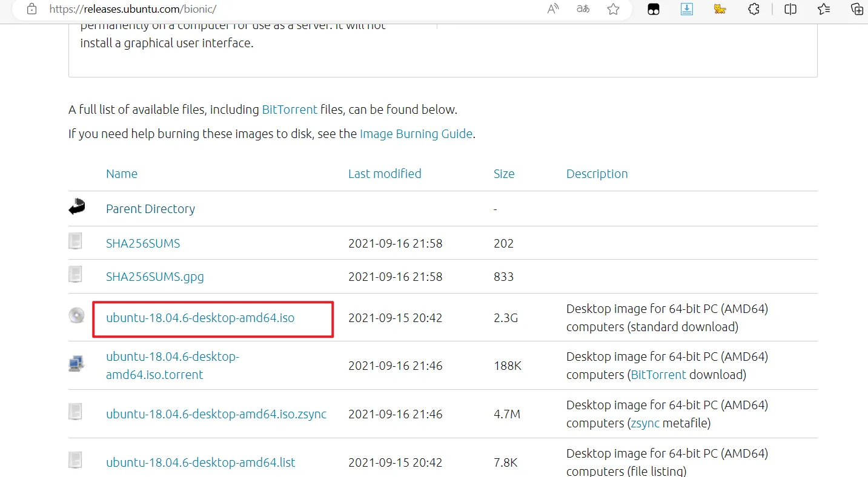868x477 pixels.
Task: Click the file icon beside iso.zsync
Action: click(x=75, y=412)
